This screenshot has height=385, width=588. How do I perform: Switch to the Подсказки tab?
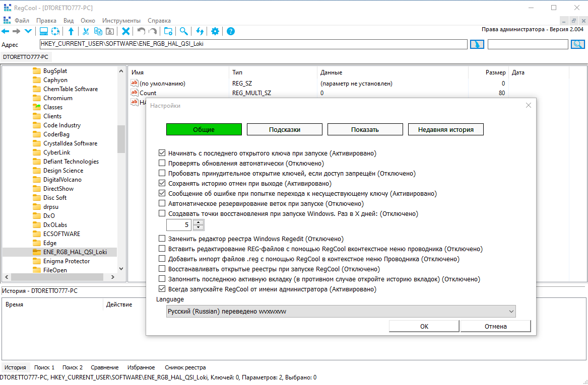pyautogui.click(x=285, y=129)
